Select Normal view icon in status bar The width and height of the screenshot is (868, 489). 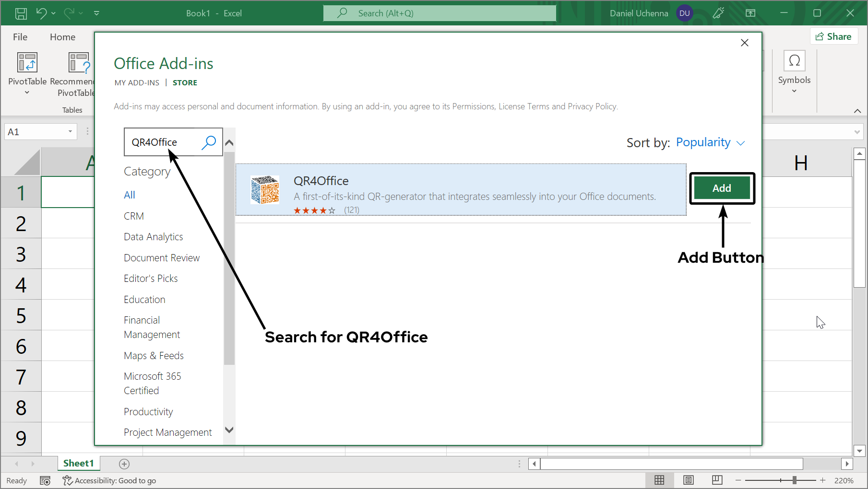[x=659, y=480]
